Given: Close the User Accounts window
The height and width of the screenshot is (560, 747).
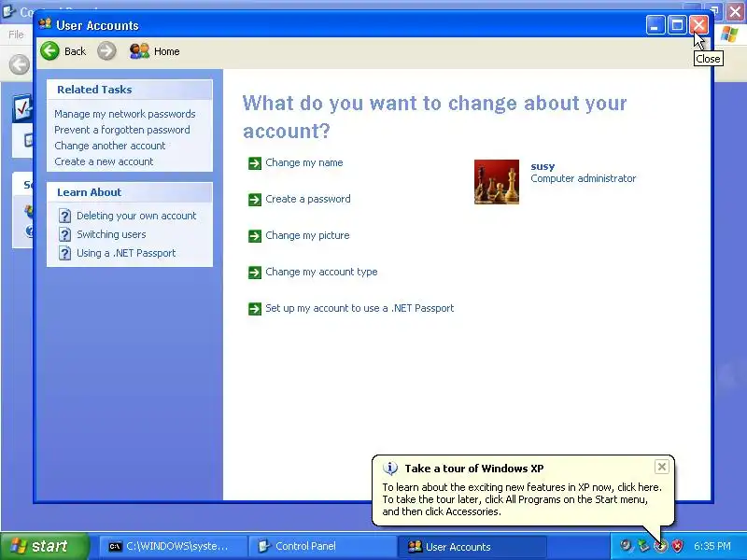Looking at the screenshot, I should 698,25.
